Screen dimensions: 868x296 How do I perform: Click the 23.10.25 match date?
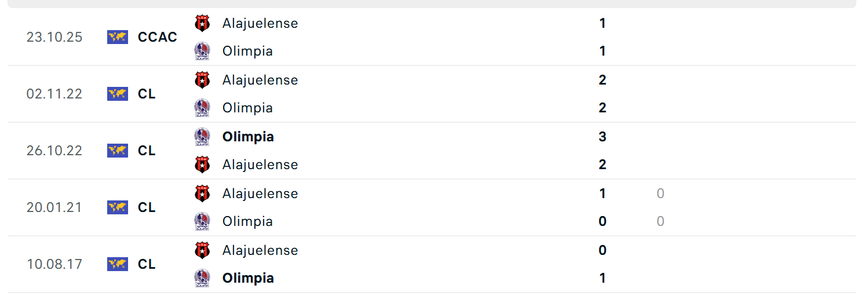pos(54,37)
